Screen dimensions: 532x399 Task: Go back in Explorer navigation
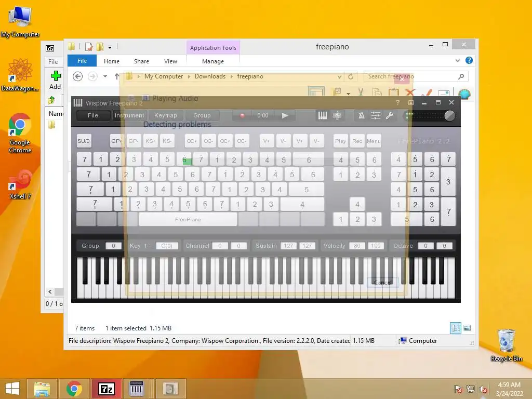pyautogui.click(x=78, y=77)
